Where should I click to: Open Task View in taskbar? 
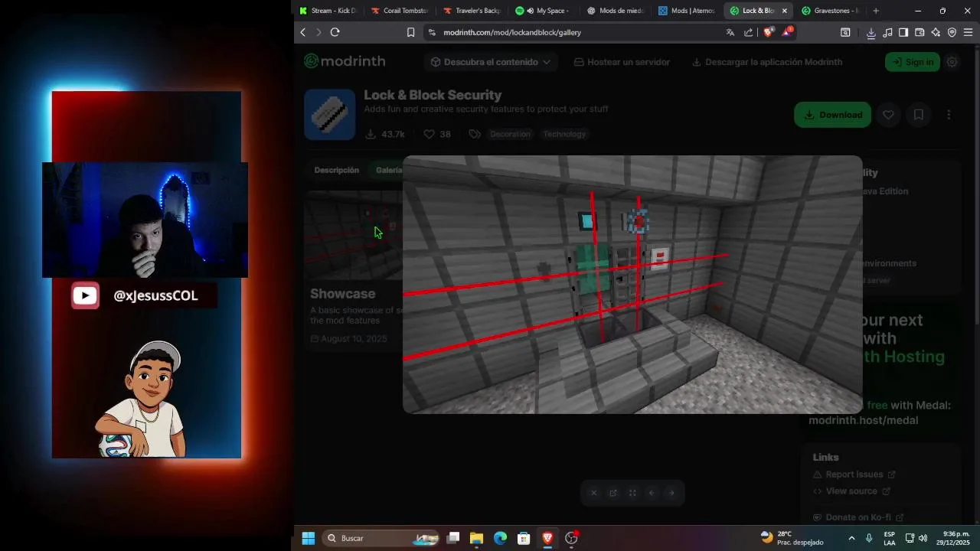coord(453,538)
